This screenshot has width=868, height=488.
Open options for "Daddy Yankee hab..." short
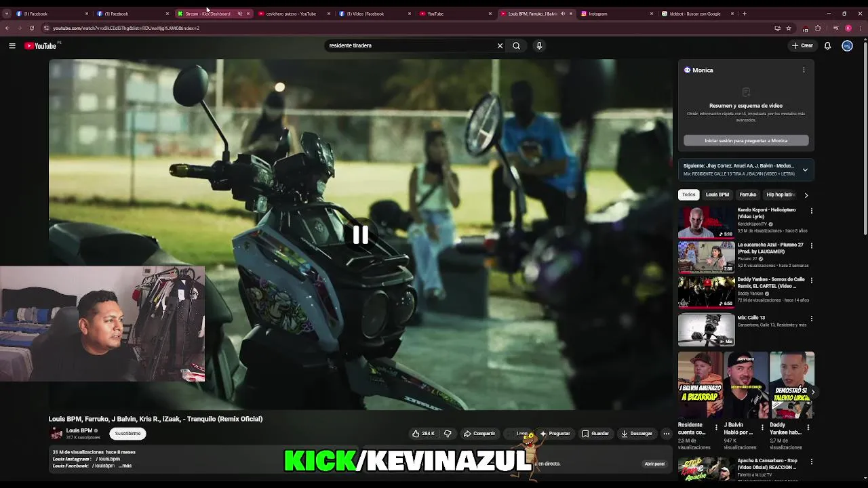[x=807, y=428]
